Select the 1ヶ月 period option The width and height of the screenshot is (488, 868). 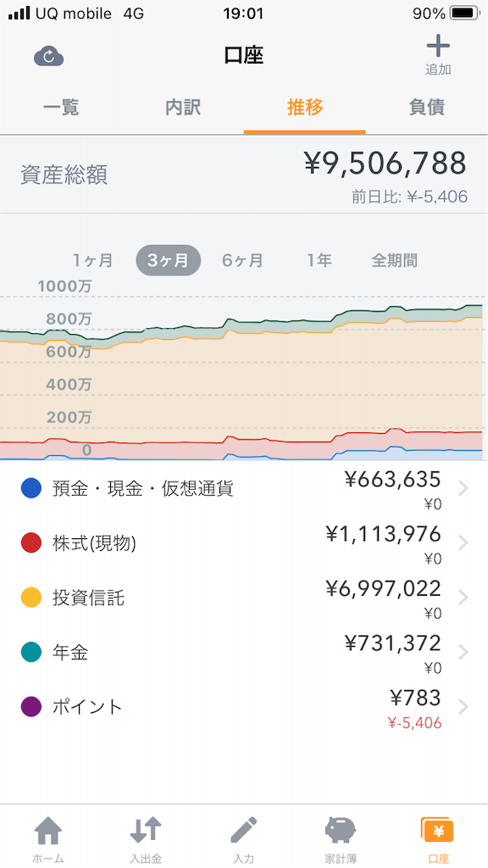click(x=93, y=260)
